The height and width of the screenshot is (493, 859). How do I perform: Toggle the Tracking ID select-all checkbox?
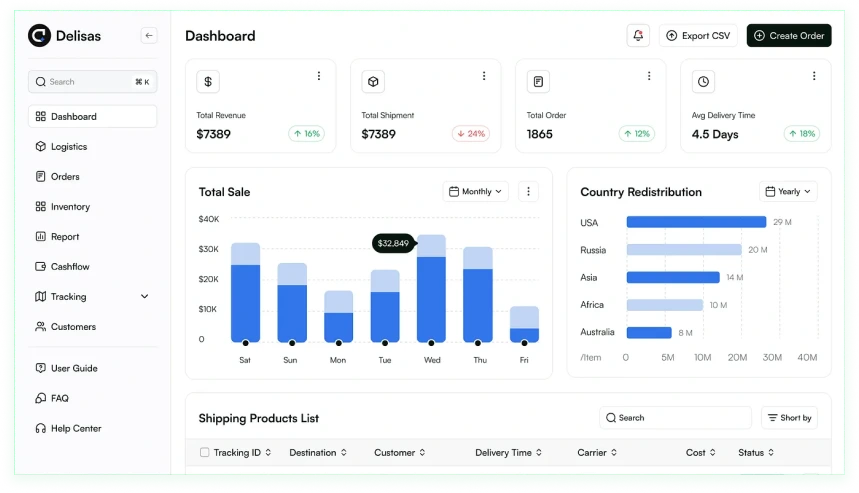pos(205,453)
